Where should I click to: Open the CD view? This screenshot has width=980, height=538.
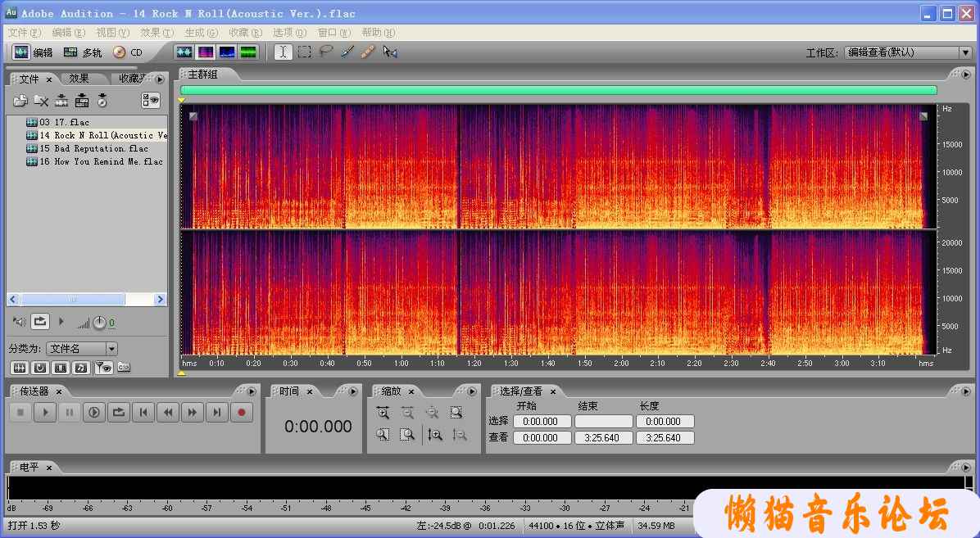click(128, 52)
